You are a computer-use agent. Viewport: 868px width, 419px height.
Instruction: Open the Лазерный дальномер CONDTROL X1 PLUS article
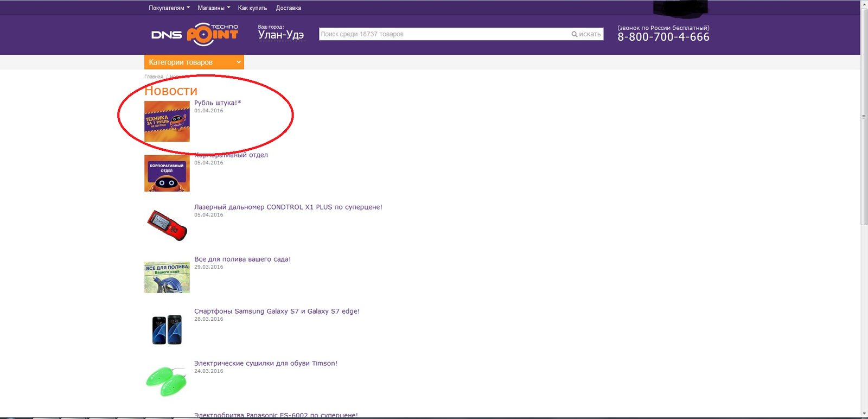(x=288, y=207)
